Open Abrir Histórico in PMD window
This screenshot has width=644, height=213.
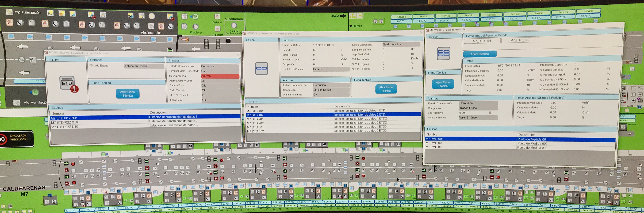tap(479, 54)
